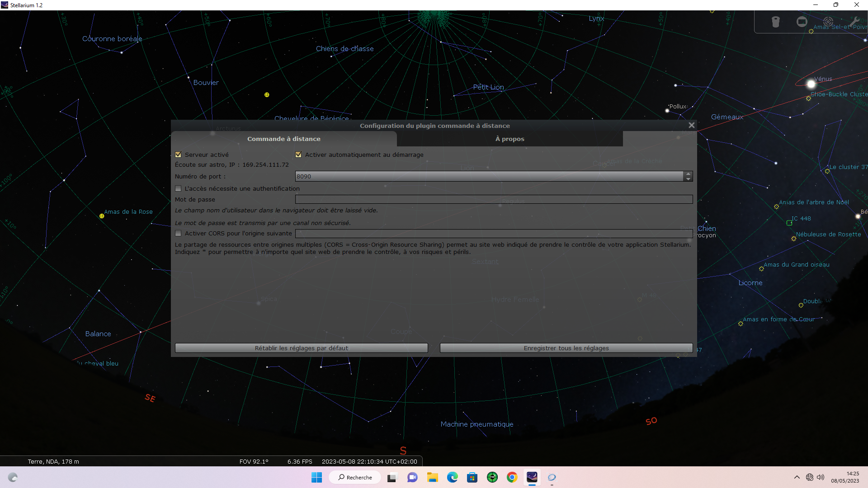Click the Telrad sight icon

828,22
